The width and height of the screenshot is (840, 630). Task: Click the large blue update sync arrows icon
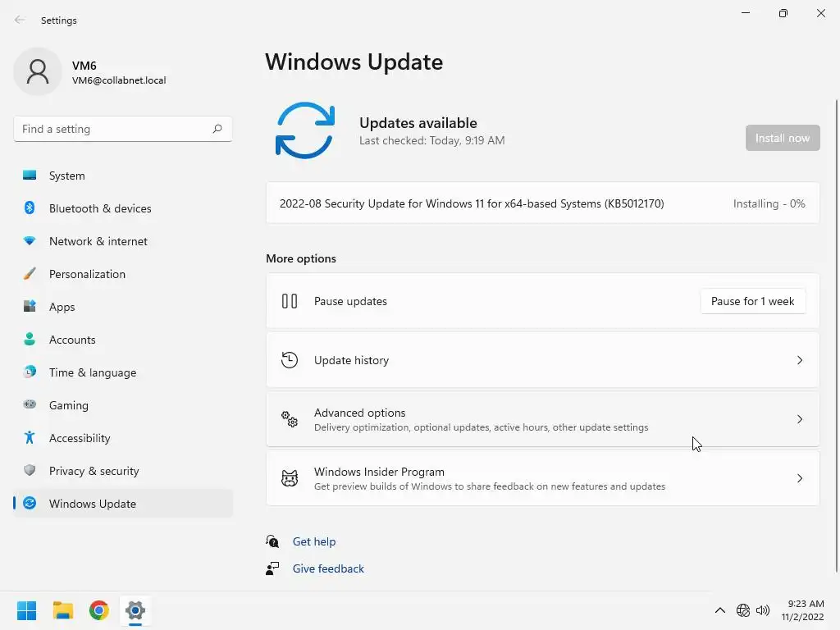tap(305, 130)
